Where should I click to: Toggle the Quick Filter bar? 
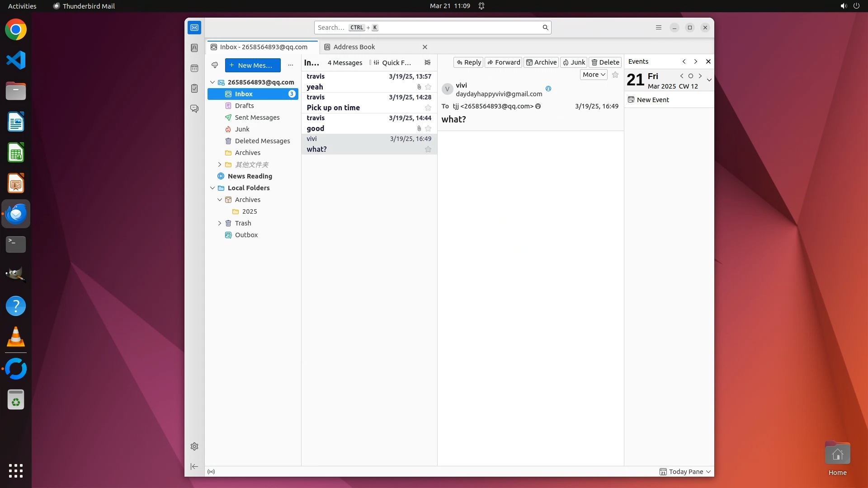[392, 62]
